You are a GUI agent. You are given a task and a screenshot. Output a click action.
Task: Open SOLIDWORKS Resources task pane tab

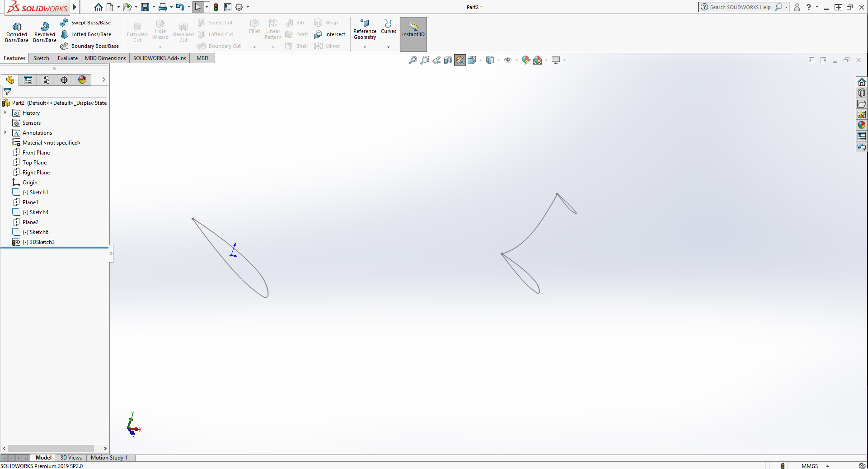(x=862, y=82)
